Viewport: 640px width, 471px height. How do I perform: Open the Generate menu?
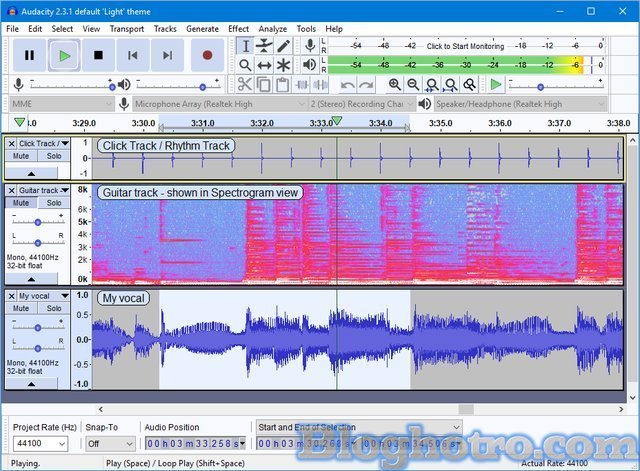(202, 29)
